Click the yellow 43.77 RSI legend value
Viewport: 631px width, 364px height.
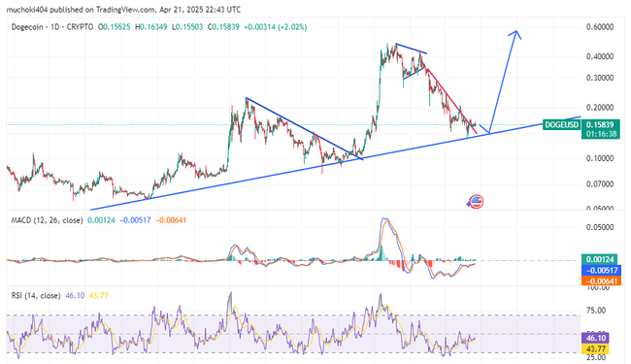(99, 296)
